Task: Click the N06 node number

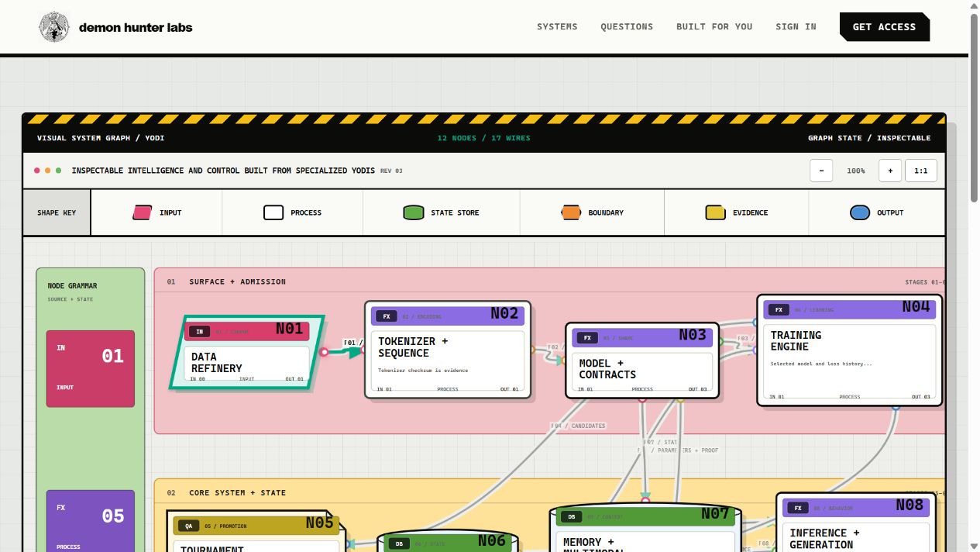Action: [x=491, y=540]
